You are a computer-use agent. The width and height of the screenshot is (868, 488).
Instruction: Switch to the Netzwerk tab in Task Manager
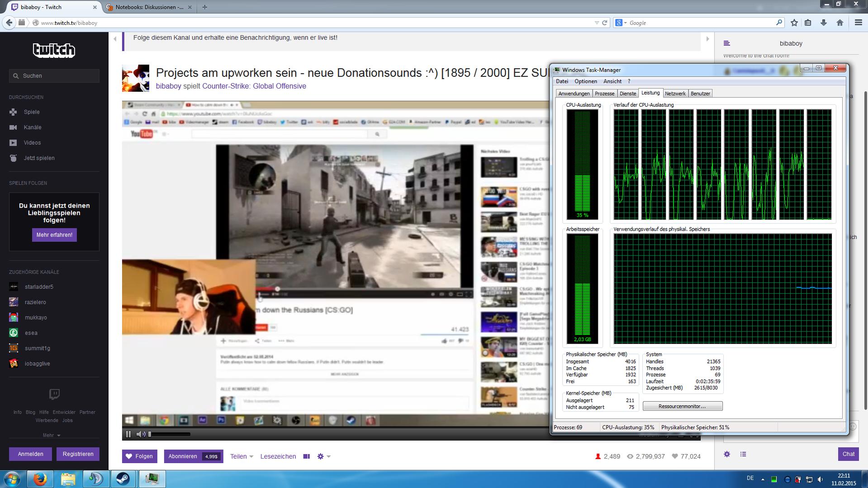click(x=675, y=94)
